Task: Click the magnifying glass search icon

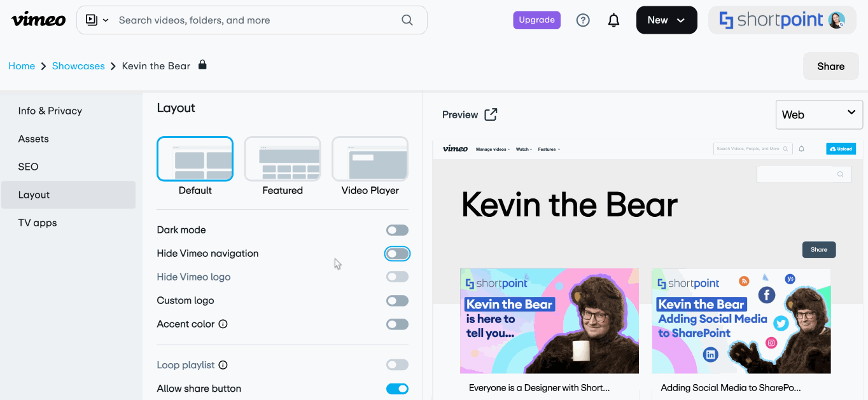Action: [407, 20]
